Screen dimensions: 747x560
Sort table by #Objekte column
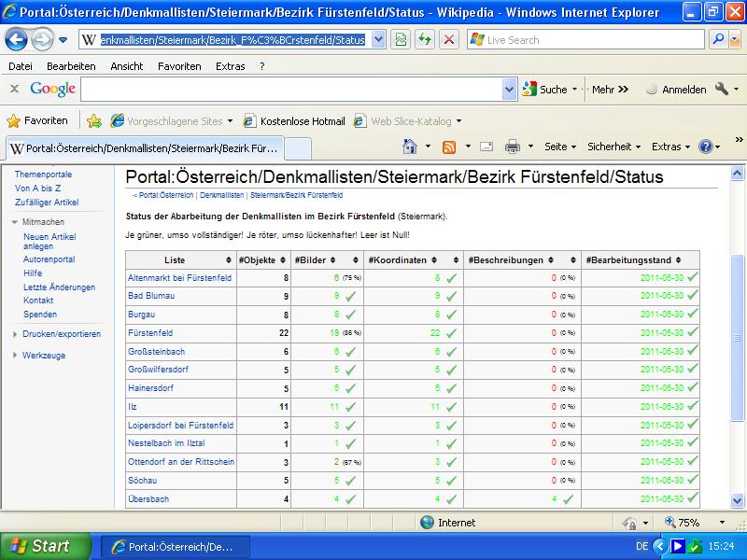(284, 259)
